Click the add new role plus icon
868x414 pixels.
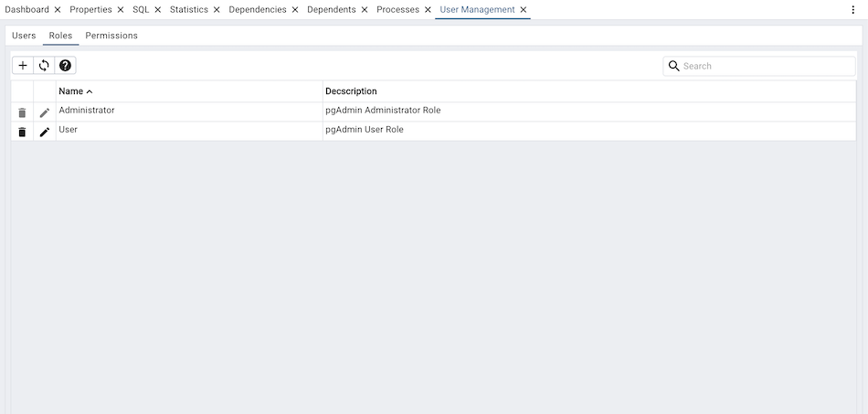point(23,66)
